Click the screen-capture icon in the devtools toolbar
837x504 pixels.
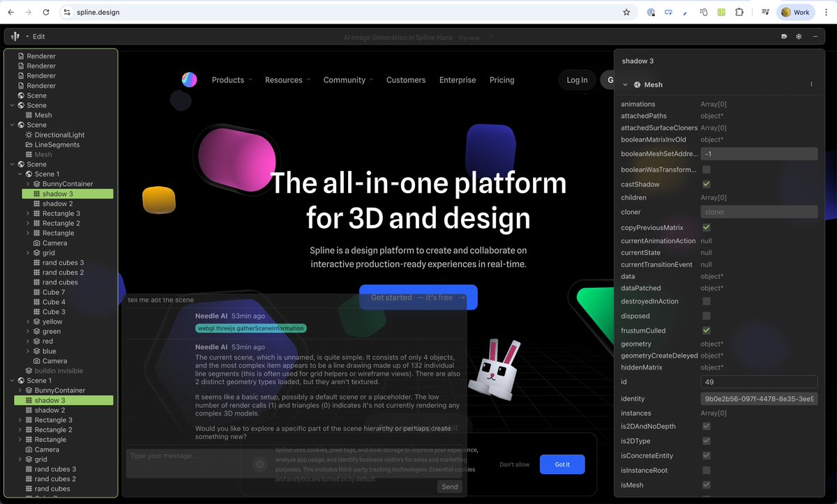pyautogui.click(x=784, y=36)
